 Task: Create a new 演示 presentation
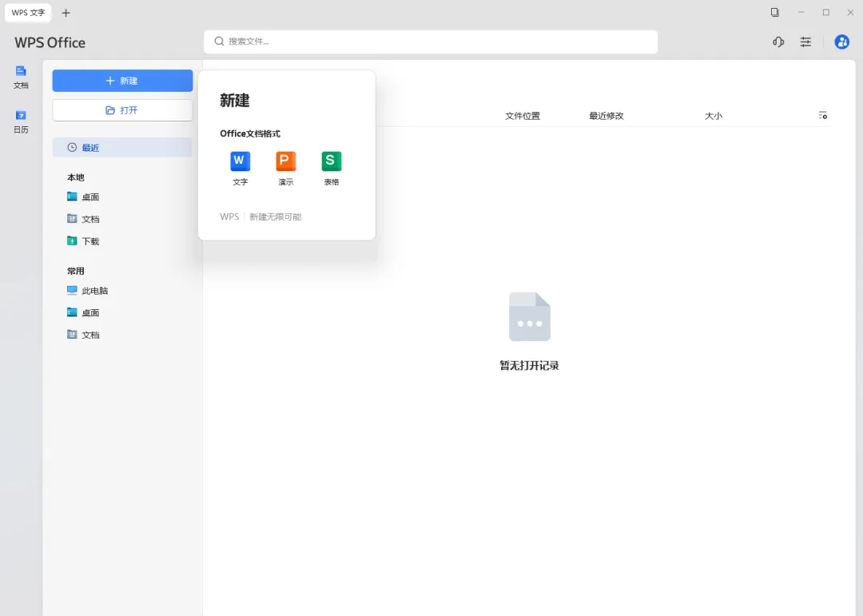coord(285,169)
